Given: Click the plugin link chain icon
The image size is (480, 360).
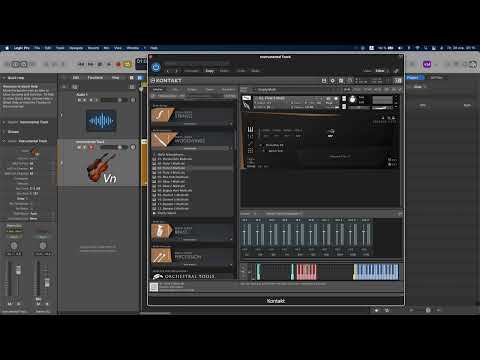Looking at the screenshot, I should (x=396, y=71).
